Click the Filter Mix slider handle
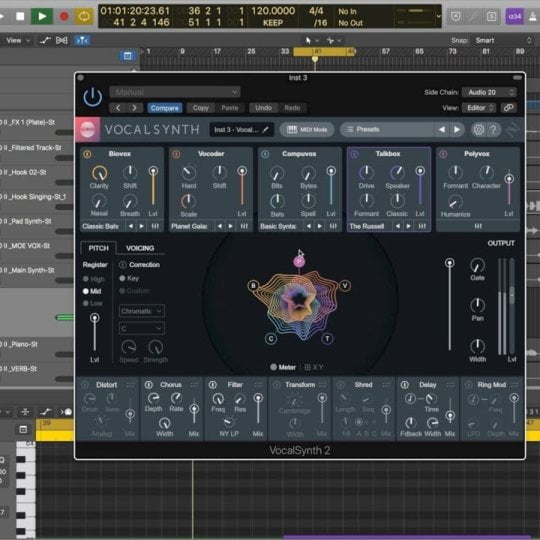 click(x=258, y=398)
